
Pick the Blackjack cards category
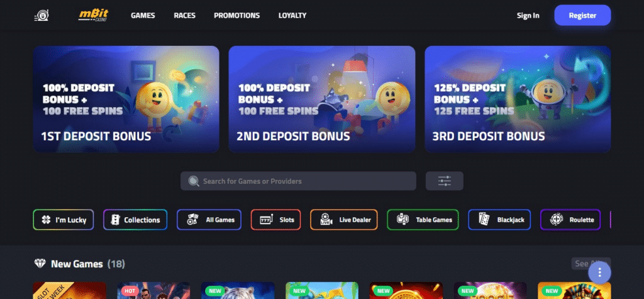[x=499, y=220]
